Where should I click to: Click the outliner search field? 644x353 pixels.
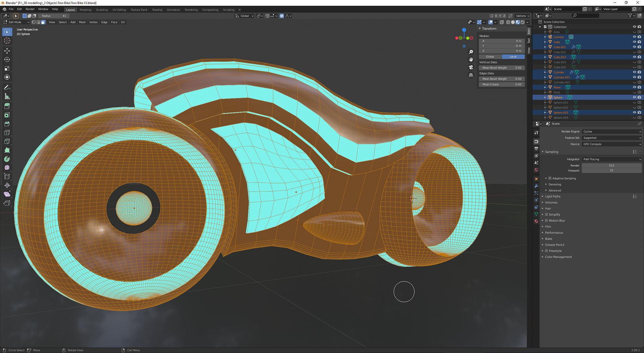point(585,16)
